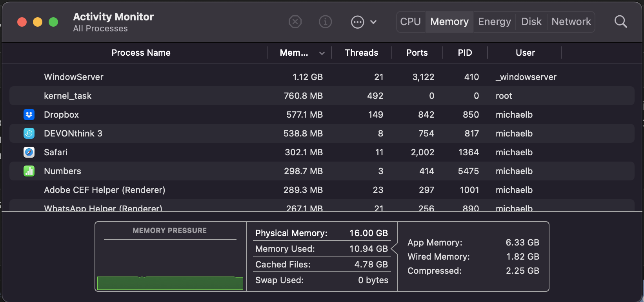Viewport: 644px width, 302px height.
Task: Sort by the Ports column header
Action: click(x=417, y=53)
